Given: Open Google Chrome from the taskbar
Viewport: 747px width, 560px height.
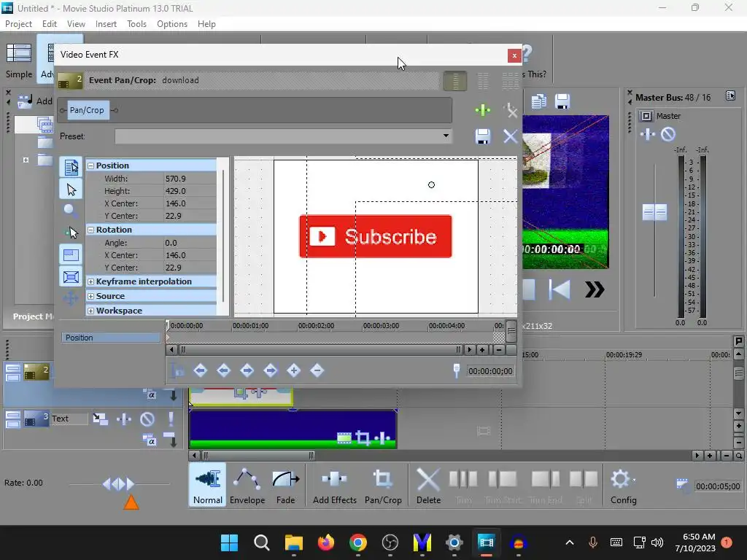Looking at the screenshot, I should tap(357, 542).
